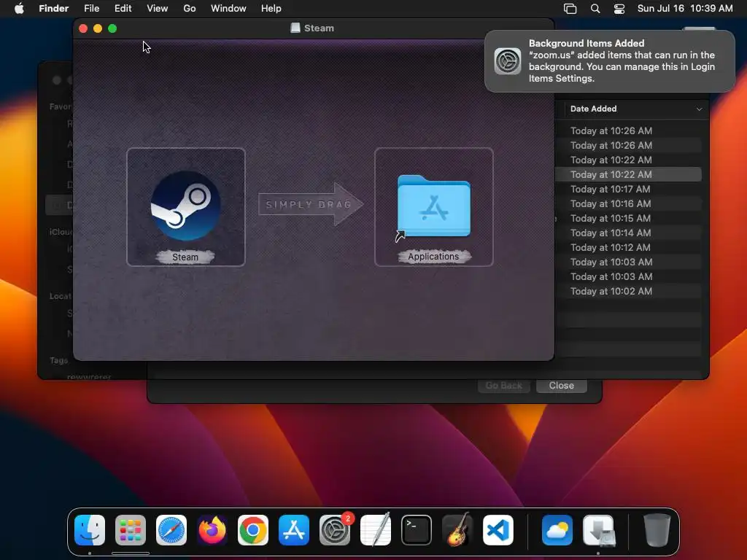
Task: Open Terminal from the Dock
Action: click(417, 530)
